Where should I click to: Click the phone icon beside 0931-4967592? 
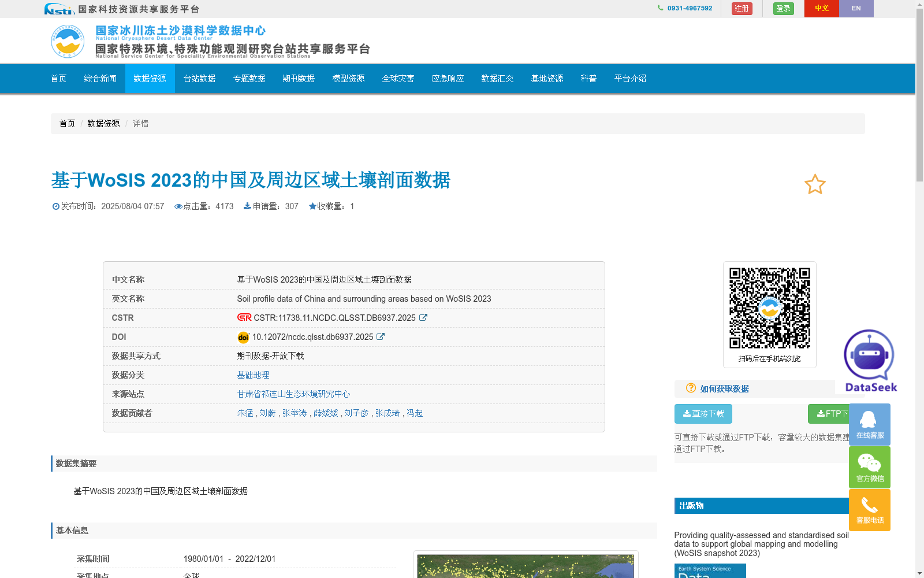[x=660, y=8]
